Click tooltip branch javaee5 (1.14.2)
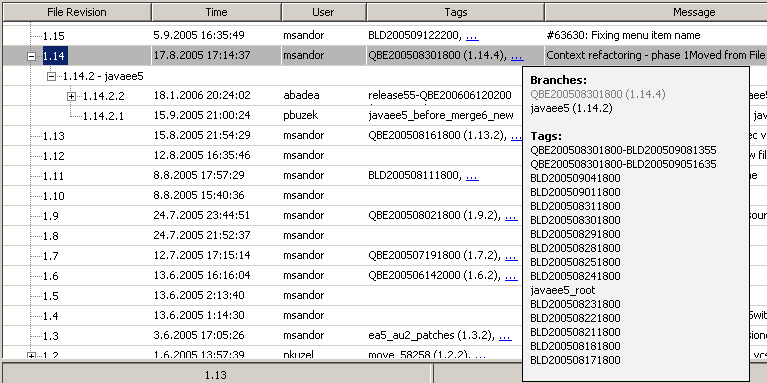The width and height of the screenshot is (767, 383). click(571, 108)
